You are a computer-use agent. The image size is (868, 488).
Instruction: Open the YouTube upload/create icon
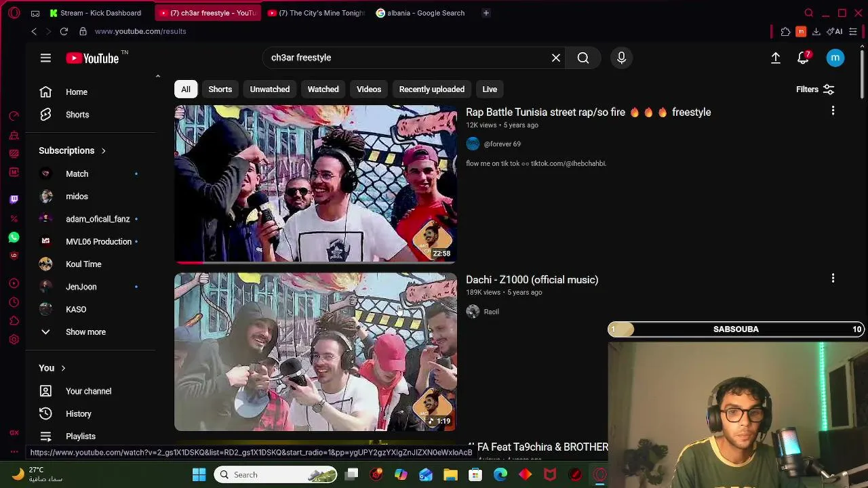(776, 58)
